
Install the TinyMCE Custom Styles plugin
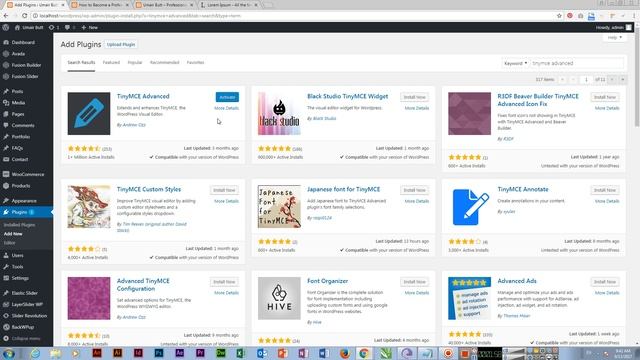(x=224, y=190)
